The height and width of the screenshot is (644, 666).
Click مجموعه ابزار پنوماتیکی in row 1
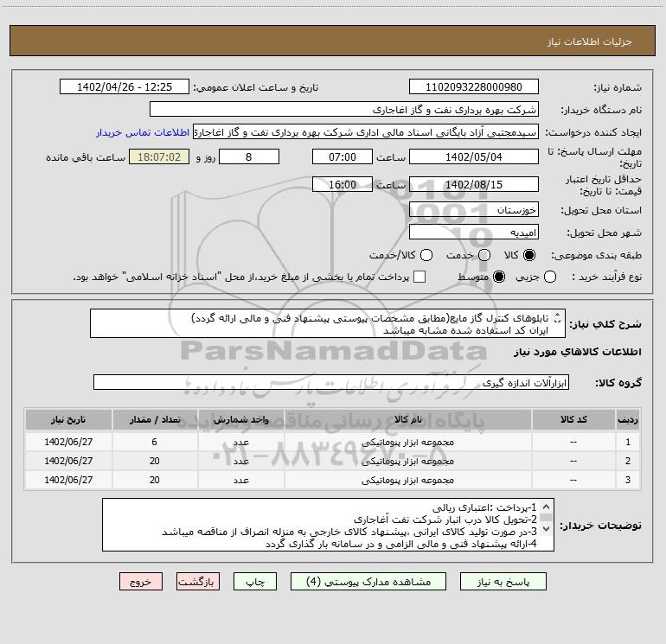407,443
